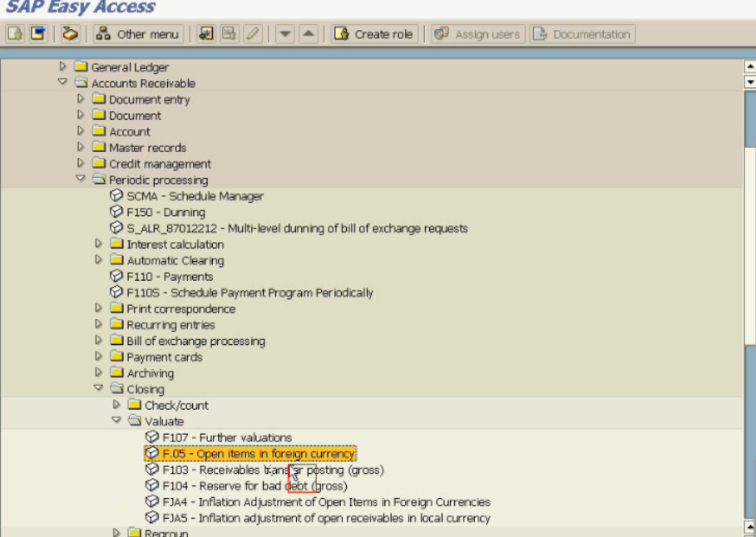Image resolution: width=756 pixels, height=537 pixels.
Task: Collapse the Valuate node
Action: (x=116, y=421)
